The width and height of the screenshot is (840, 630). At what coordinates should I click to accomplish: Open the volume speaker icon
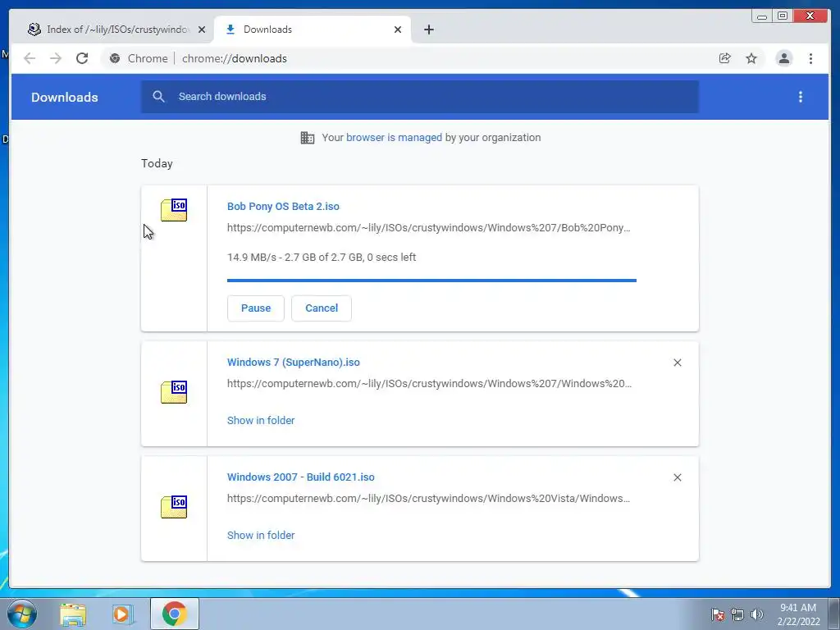pyautogui.click(x=756, y=614)
